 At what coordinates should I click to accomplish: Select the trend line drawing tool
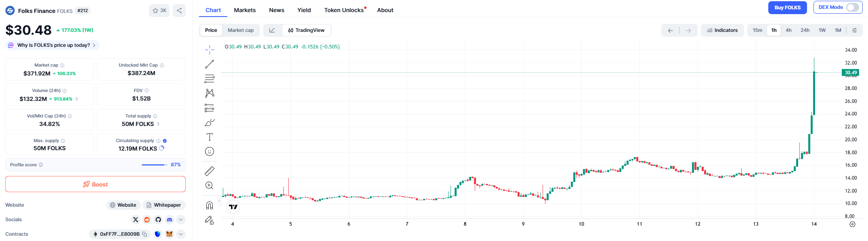pyautogui.click(x=209, y=64)
